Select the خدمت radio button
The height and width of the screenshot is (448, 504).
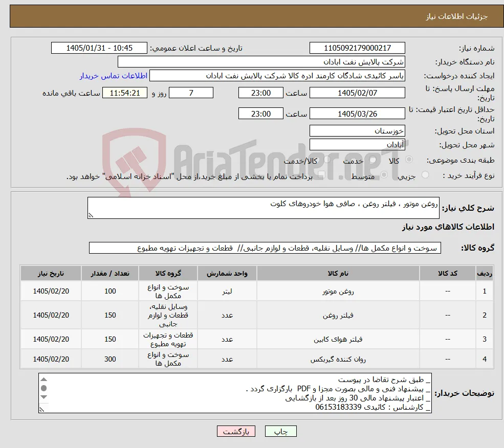tap(373, 160)
